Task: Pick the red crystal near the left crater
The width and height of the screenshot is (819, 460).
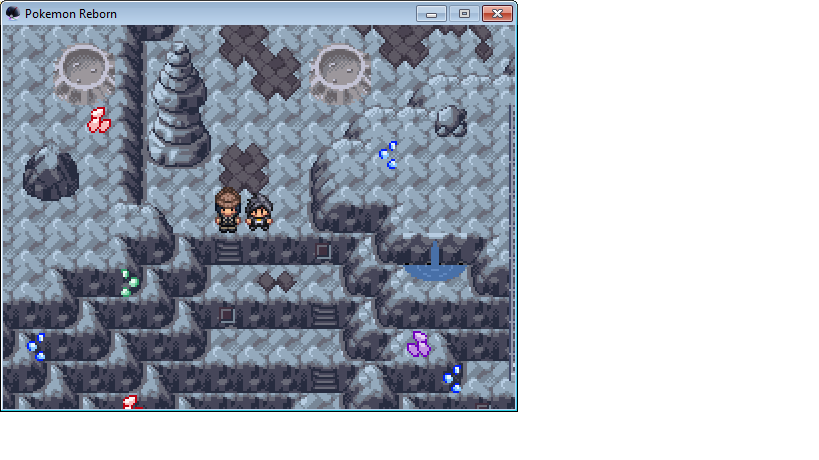Action: point(98,120)
